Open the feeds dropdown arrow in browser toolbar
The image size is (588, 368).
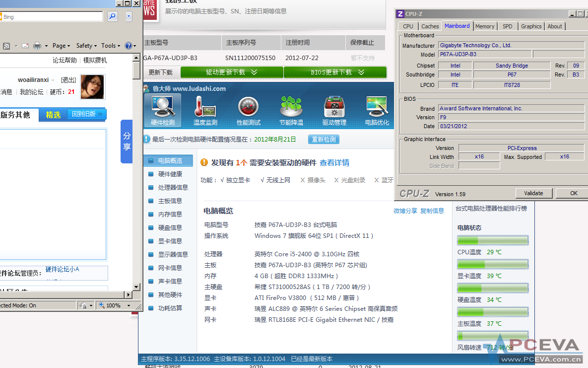coord(16,46)
